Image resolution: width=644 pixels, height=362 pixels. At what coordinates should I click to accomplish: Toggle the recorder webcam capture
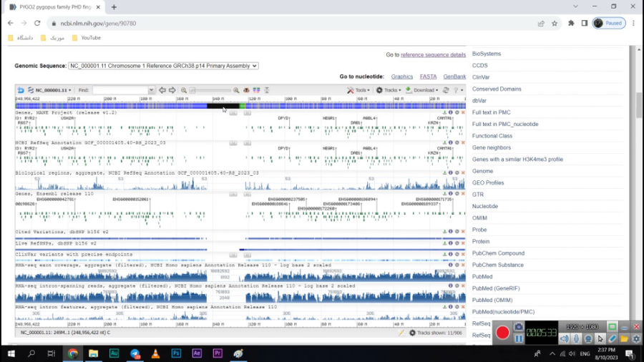[x=588, y=338]
